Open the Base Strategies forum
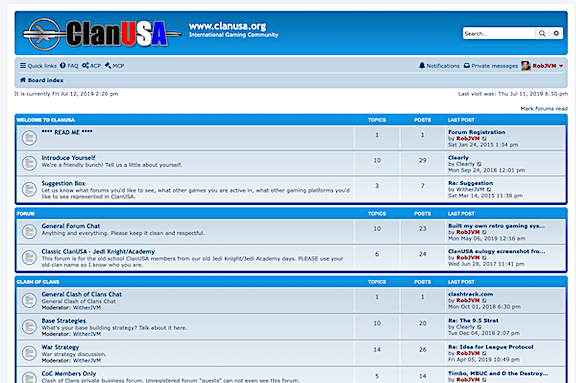Screen dimensions: 576x383 64,321
